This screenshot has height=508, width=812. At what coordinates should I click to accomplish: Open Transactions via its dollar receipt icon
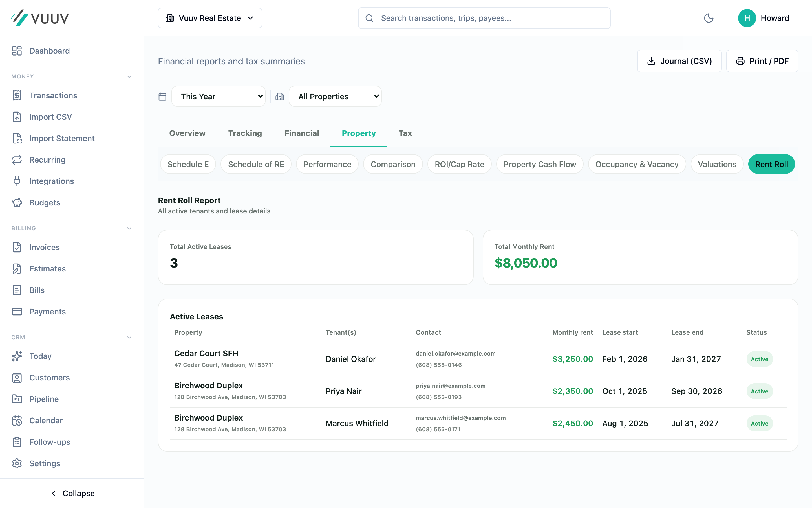tap(17, 95)
